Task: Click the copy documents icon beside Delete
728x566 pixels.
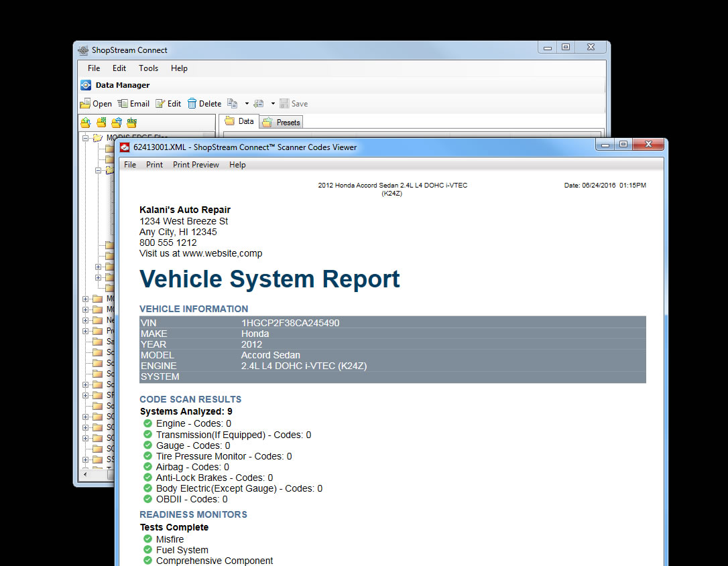Action: (232, 104)
